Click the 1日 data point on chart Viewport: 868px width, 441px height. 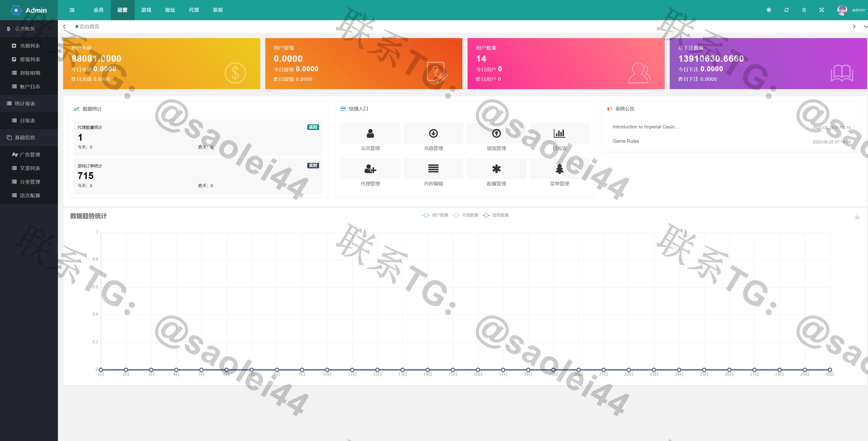(101, 370)
